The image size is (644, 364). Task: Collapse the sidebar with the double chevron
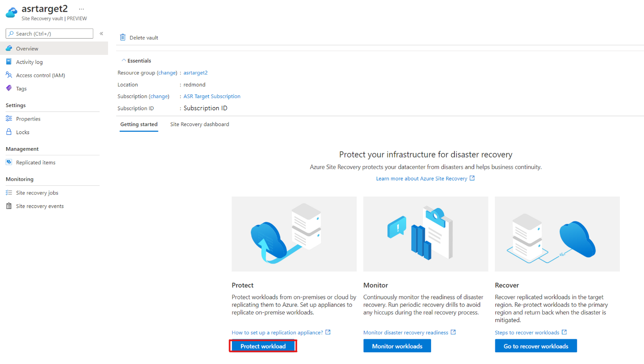(101, 33)
